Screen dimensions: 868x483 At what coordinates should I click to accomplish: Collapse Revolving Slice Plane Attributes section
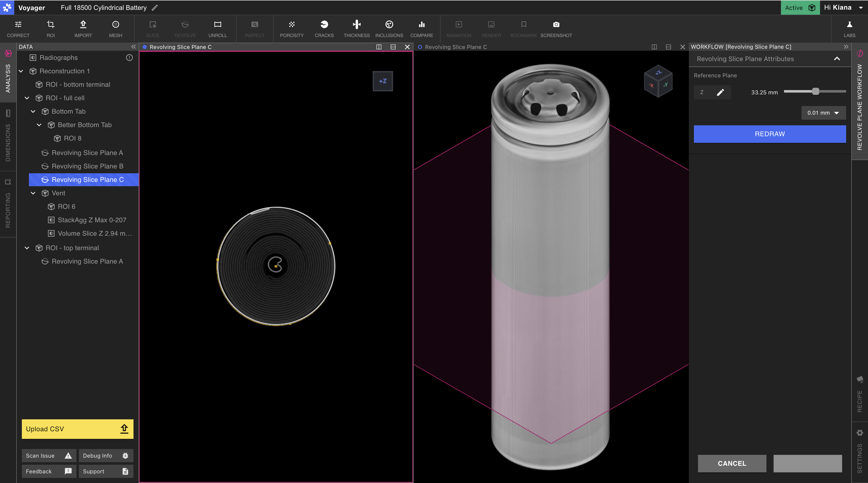(837, 59)
